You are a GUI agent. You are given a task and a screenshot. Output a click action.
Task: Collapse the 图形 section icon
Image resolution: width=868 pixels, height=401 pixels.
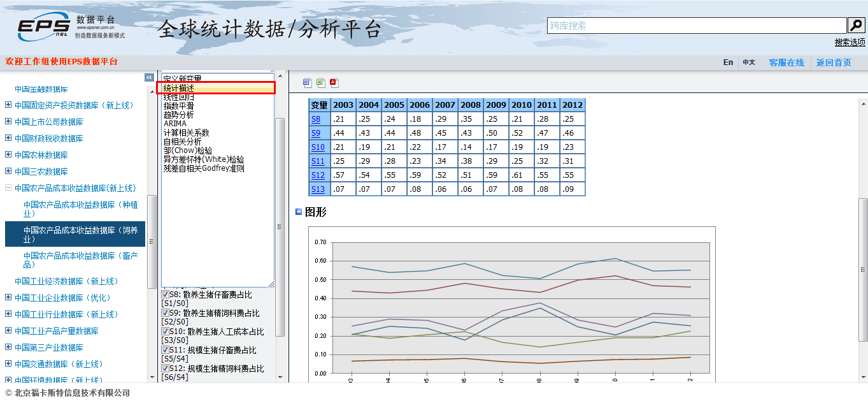[299, 212]
